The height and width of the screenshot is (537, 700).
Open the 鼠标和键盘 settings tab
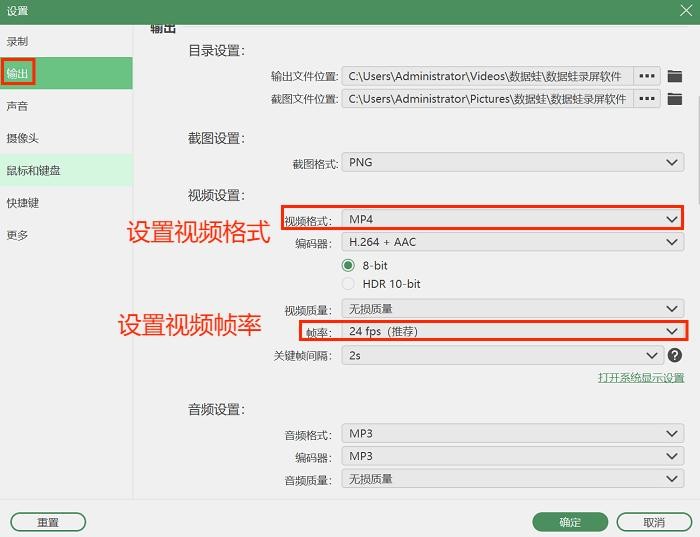34,171
